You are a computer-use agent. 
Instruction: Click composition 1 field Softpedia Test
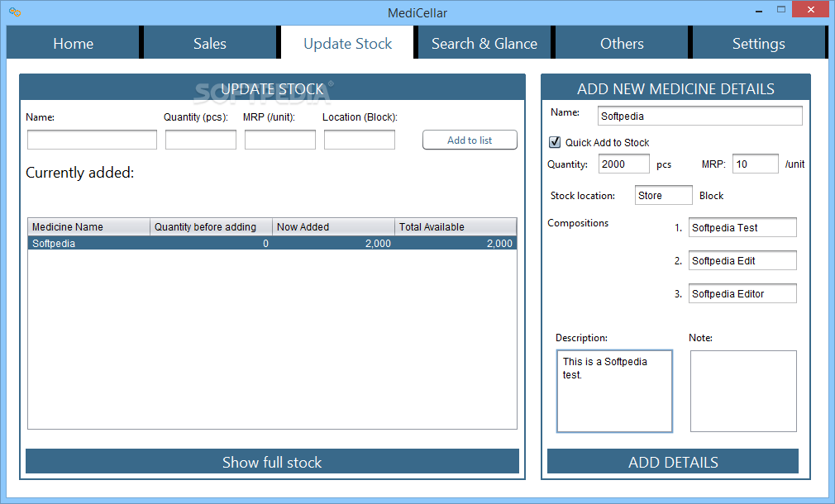coord(742,227)
